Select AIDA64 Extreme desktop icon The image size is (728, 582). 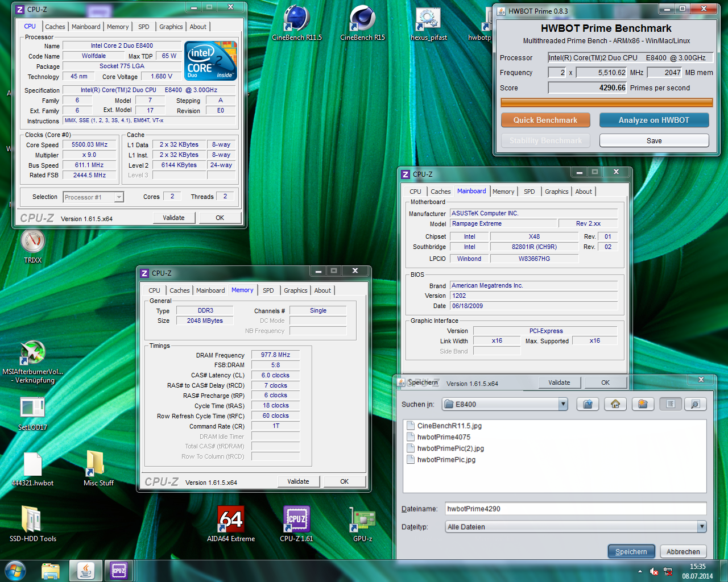coord(231,524)
